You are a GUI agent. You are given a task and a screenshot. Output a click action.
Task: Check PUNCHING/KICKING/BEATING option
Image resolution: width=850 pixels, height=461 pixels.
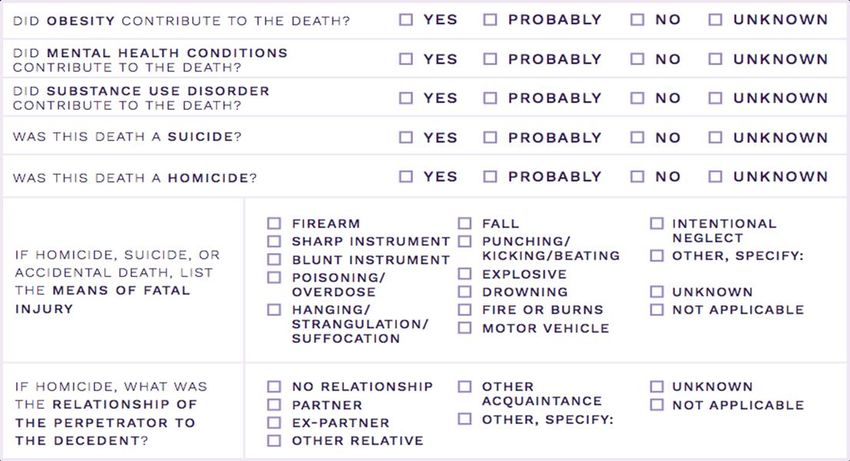pos(465,241)
